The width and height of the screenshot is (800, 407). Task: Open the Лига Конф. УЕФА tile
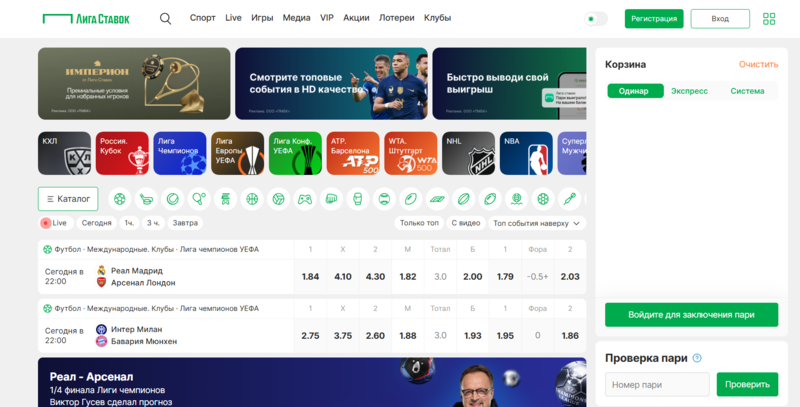tap(295, 154)
